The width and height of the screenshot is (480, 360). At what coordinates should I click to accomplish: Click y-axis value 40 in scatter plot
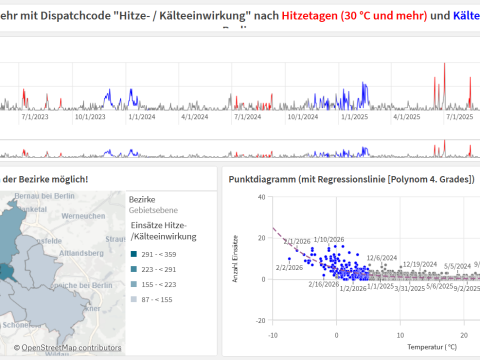pos(262,197)
